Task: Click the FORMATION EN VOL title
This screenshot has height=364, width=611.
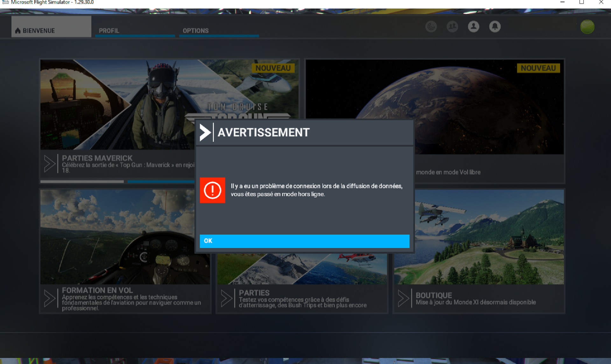Action: pyautogui.click(x=97, y=290)
